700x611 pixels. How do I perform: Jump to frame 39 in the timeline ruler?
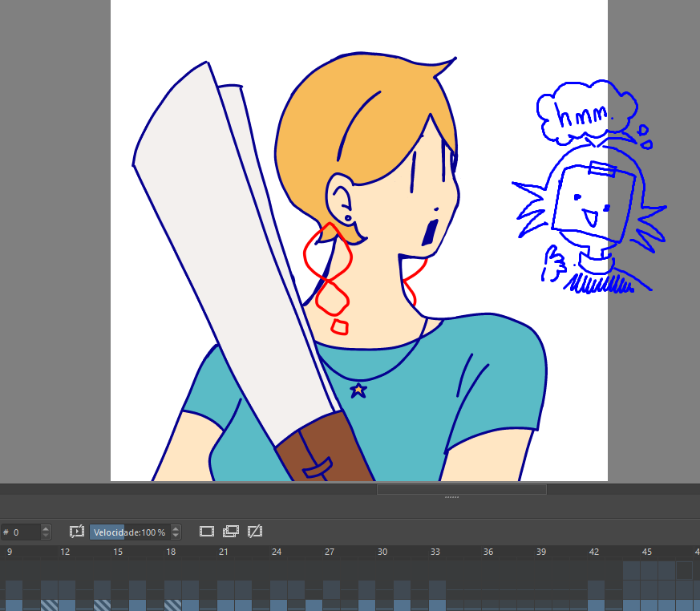(x=541, y=552)
